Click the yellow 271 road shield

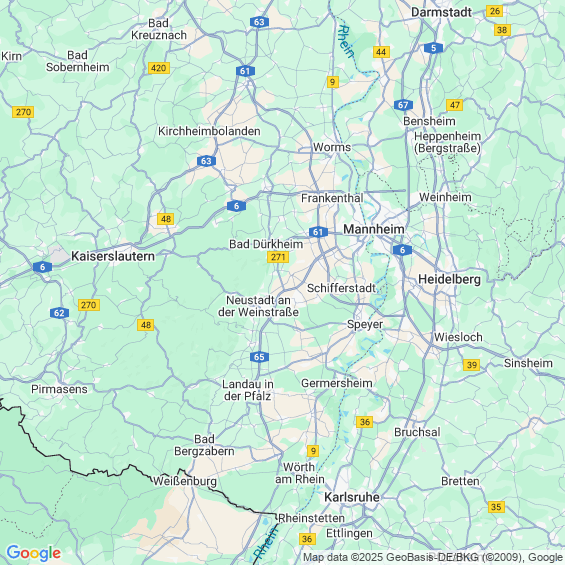click(278, 257)
